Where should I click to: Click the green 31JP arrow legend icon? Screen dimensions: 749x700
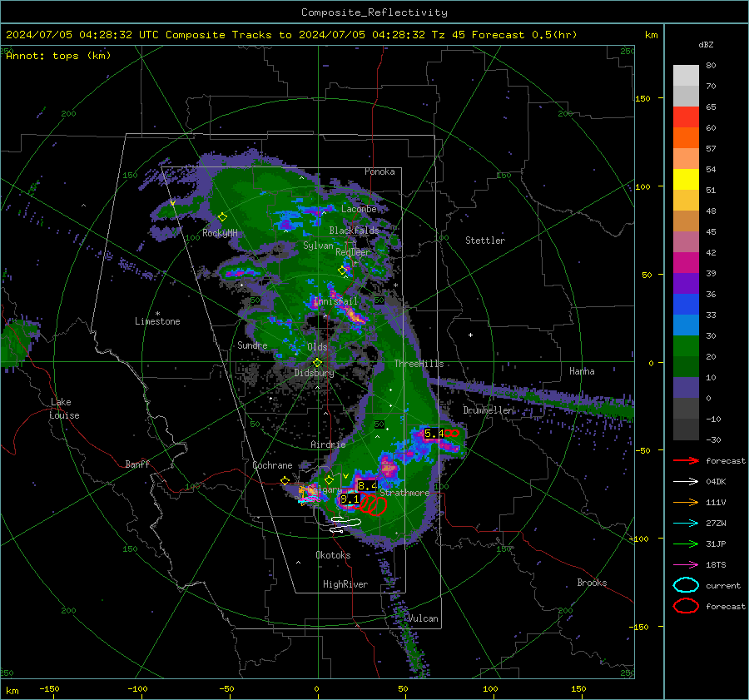(x=686, y=544)
